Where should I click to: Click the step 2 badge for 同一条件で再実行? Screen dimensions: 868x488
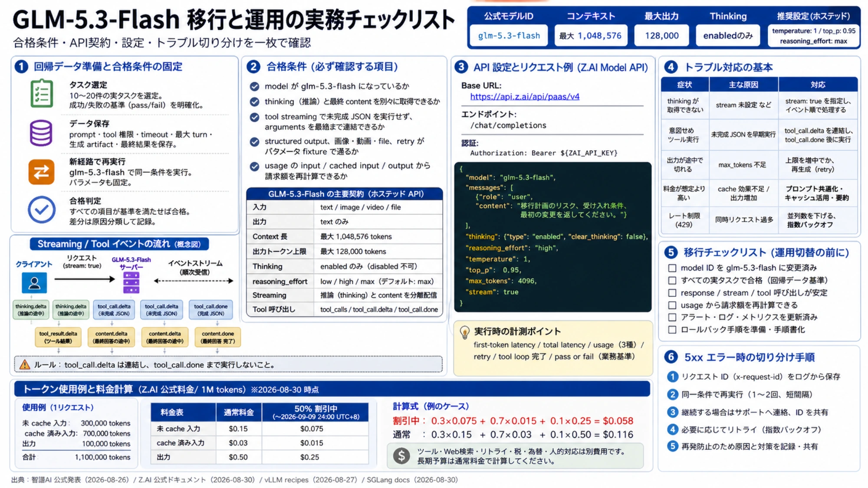pos(672,394)
